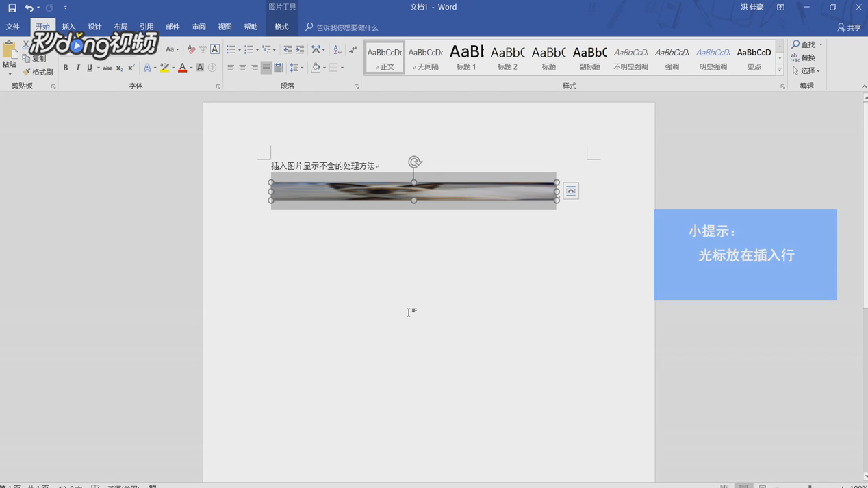Apply the yellow text highlight color
The height and width of the screenshot is (488, 868).
(165, 67)
